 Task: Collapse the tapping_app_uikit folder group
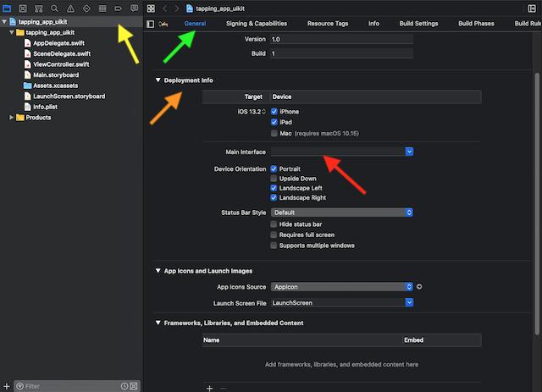point(12,32)
